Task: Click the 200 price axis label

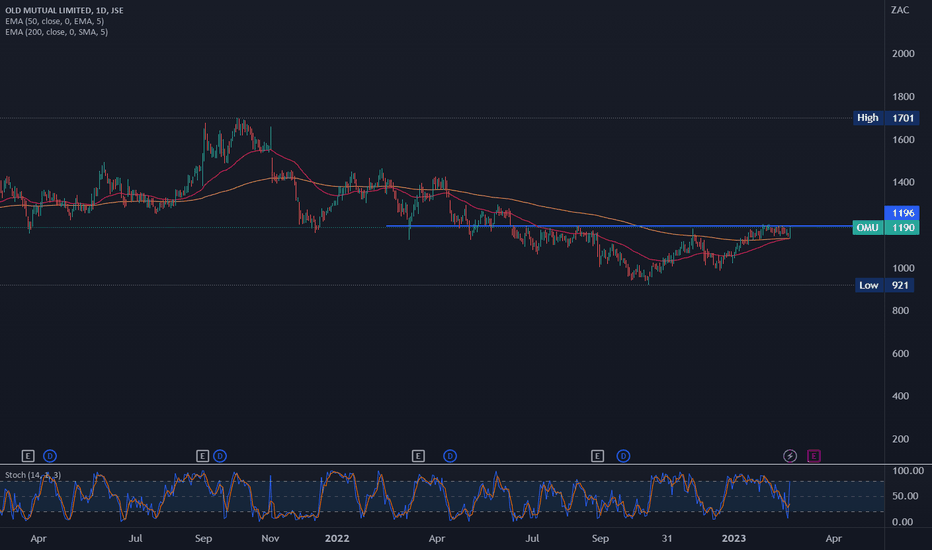Action: 900,439
